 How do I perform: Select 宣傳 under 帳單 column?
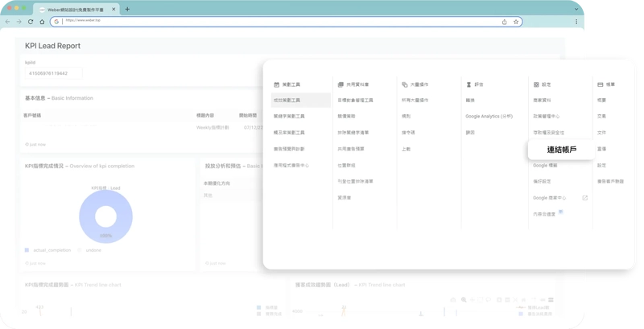pos(601,149)
